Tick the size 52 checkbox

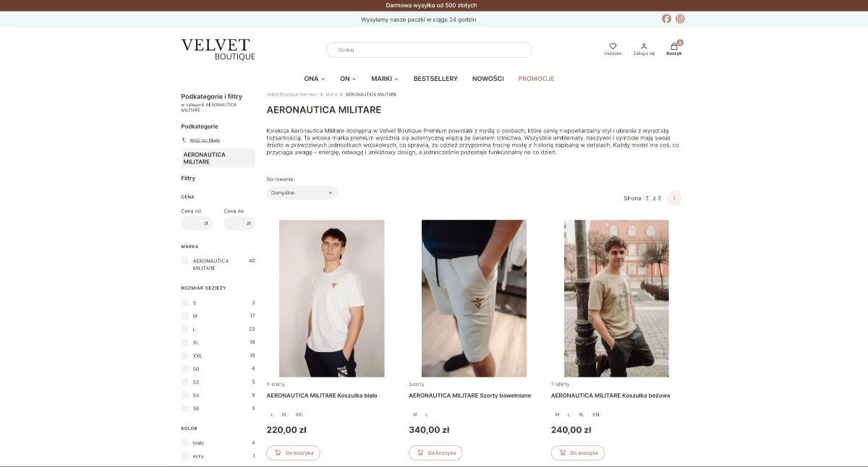tap(185, 382)
